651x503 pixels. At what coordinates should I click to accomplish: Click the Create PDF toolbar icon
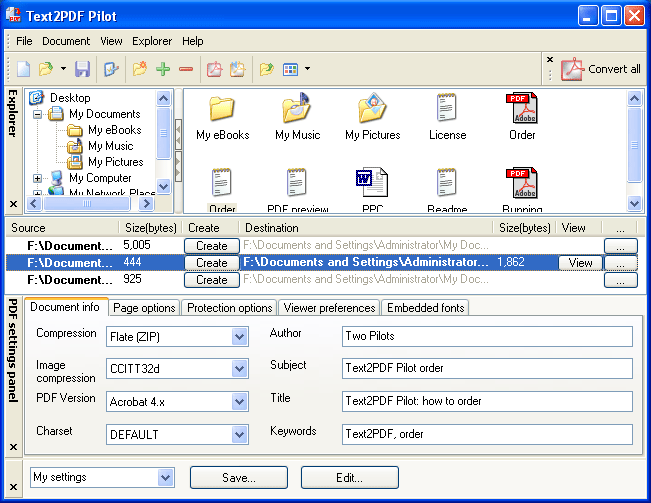(x=214, y=69)
